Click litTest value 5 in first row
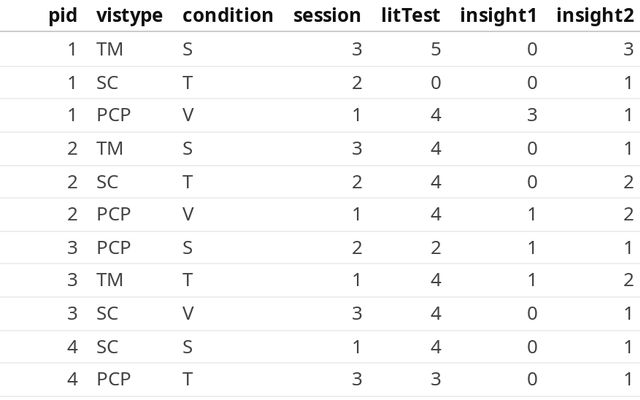Viewport: 640px width, 400px height. pos(435,49)
